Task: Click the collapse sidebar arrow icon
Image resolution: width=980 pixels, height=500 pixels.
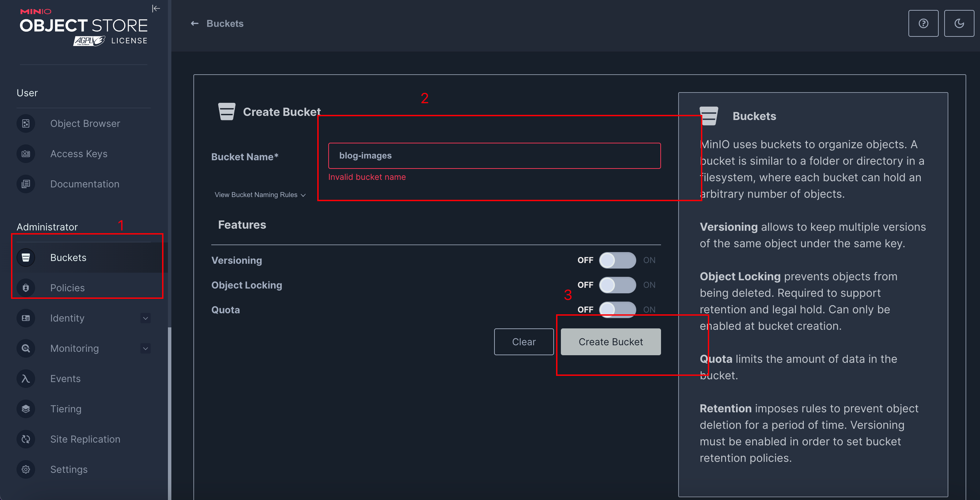Action: pyautogui.click(x=157, y=8)
